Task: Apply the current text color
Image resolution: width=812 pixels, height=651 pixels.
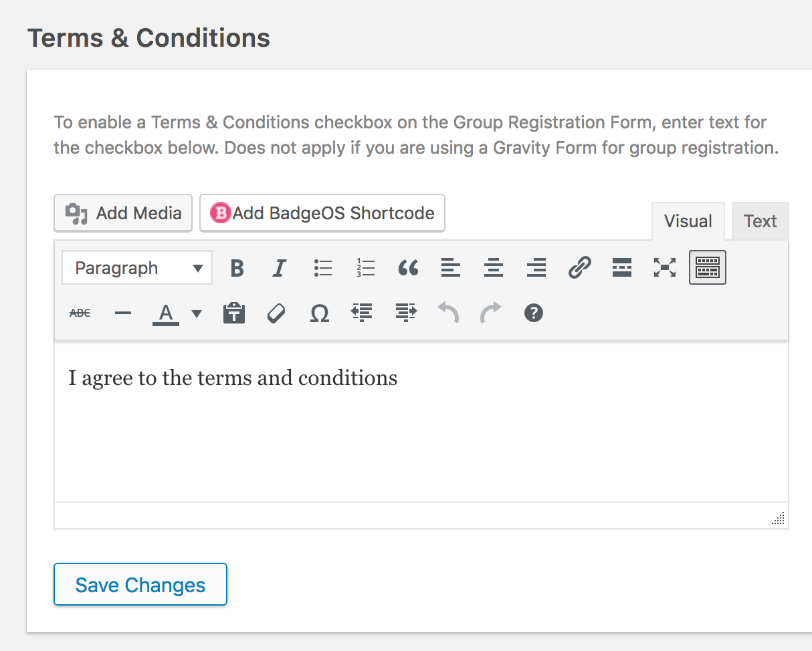Action: tap(166, 312)
